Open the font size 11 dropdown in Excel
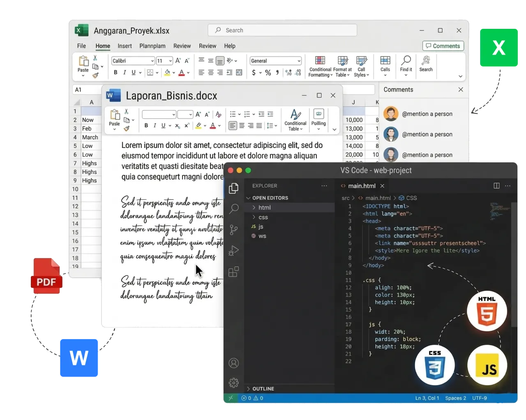This screenshot has width=526, height=420. point(164,61)
